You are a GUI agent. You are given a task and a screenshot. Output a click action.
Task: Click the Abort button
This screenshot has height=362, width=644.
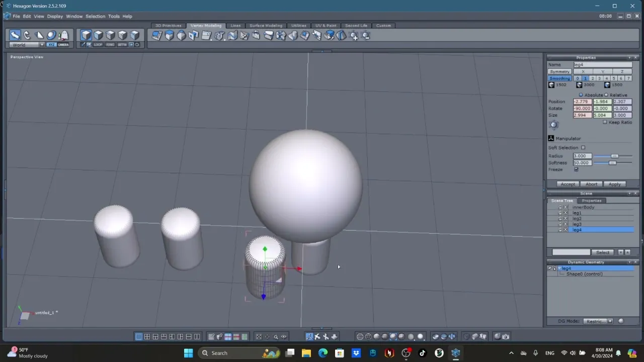tap(592, 184)
